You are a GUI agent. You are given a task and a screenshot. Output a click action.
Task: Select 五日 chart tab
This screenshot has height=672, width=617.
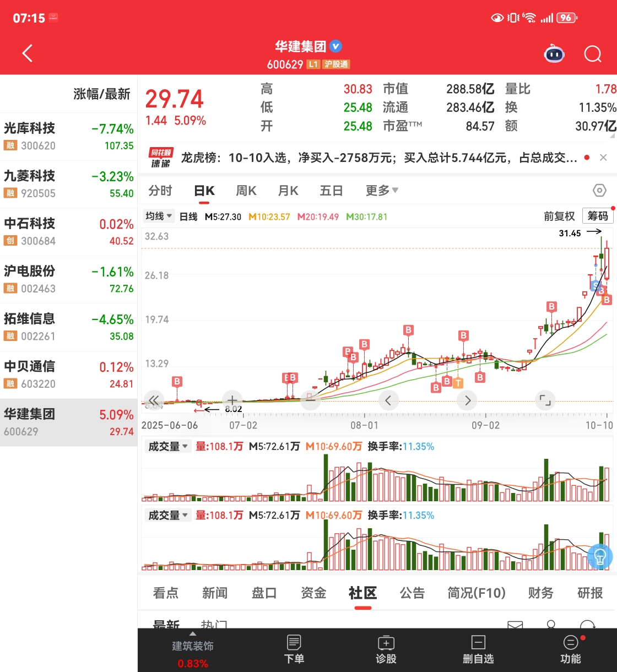click(331, 191)
